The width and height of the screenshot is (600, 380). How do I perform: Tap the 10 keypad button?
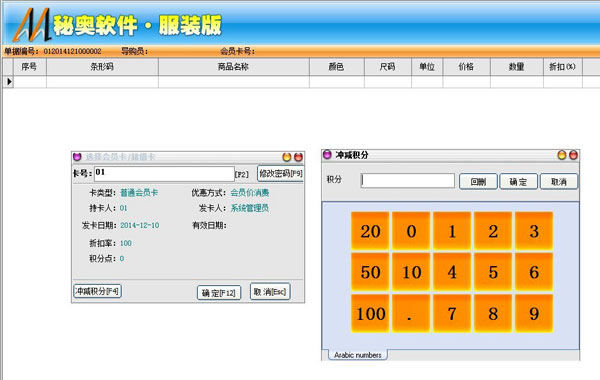(x=411, y=272)
